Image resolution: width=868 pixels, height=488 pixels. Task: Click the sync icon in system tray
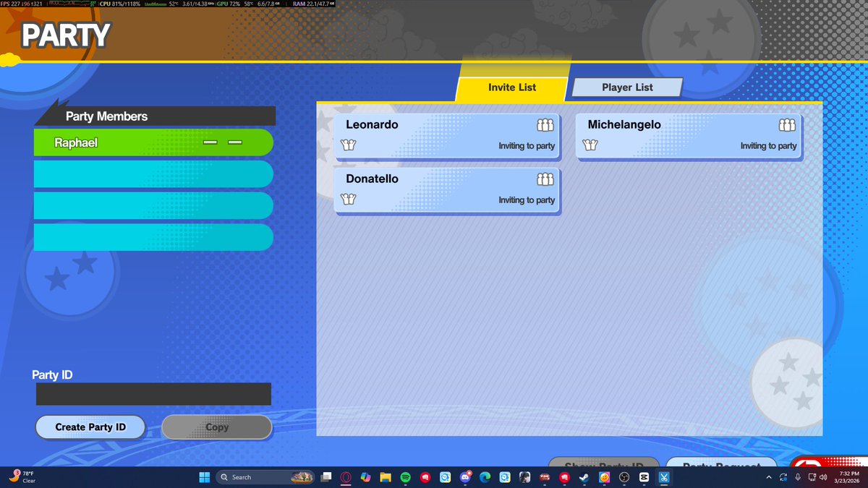[x=783, y=477]
